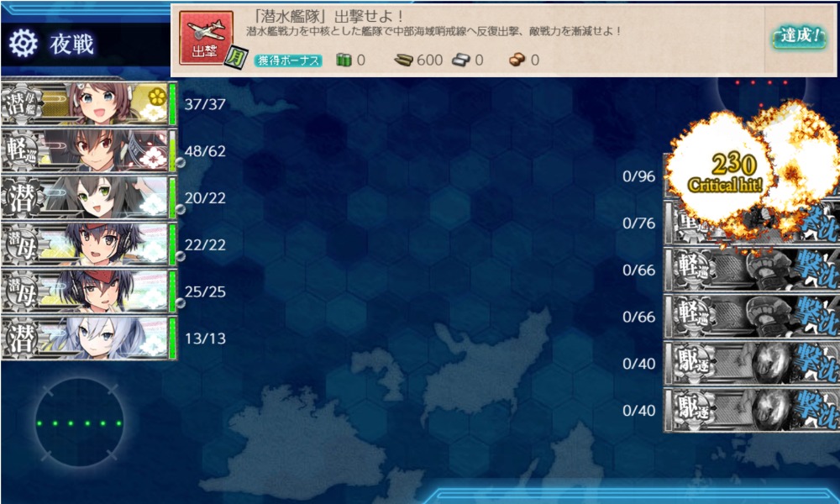Select the 潜母 ship with 25/25 HP
The height and width of the screenshot is (504, 840).
click(89, 291)
